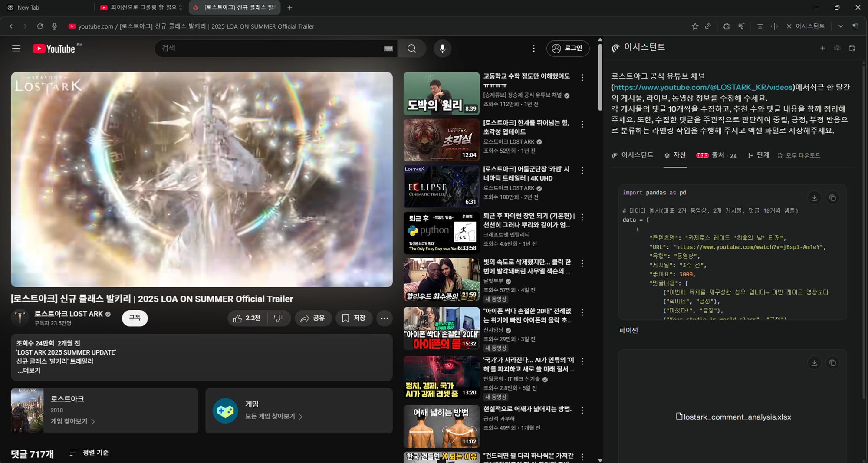This screenshot has height=463, width=868.
Task: Open the browser reading list lines icon
Action: 759,26
